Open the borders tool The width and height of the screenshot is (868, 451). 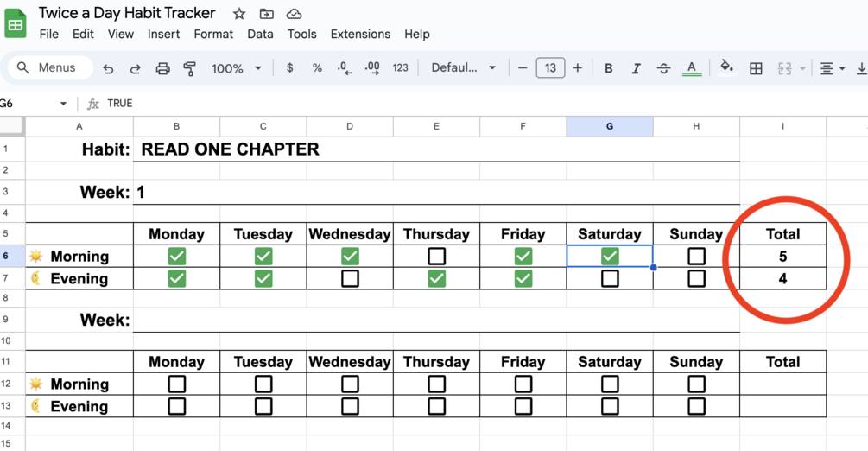point(756,68)
